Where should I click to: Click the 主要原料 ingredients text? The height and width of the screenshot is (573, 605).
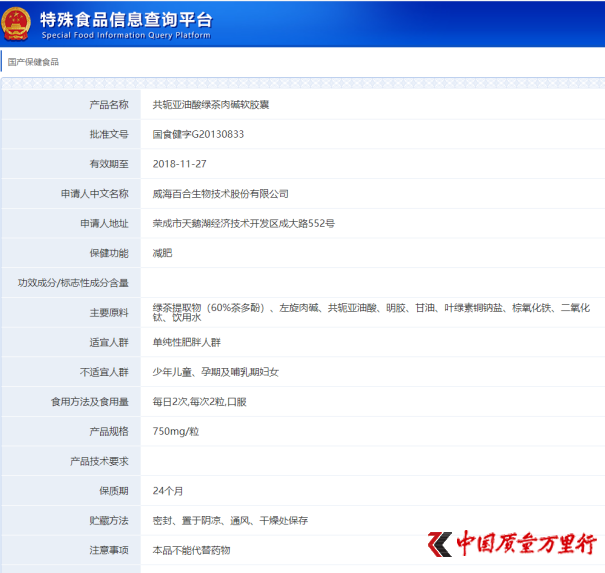point(371,313)
